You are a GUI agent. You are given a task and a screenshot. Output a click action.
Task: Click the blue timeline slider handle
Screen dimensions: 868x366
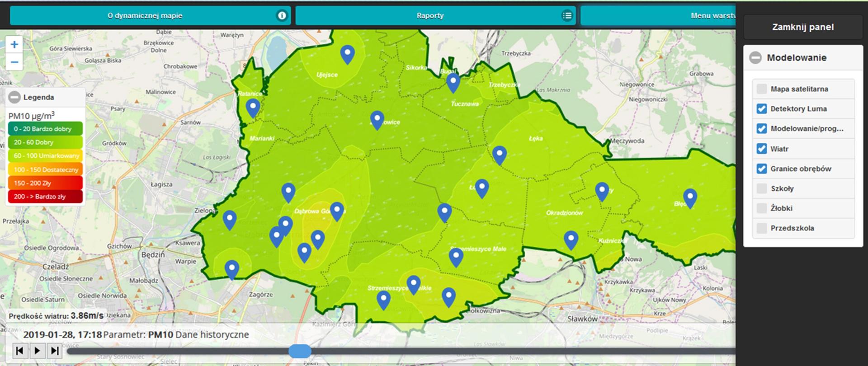[x=300, y=351]
